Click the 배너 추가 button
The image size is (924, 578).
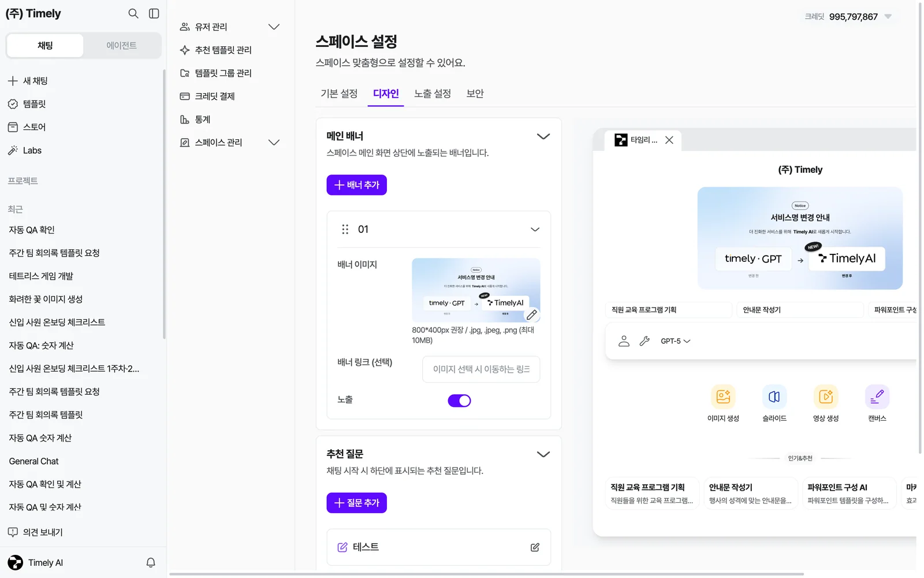pyautogui.click(x=357, y=185)
